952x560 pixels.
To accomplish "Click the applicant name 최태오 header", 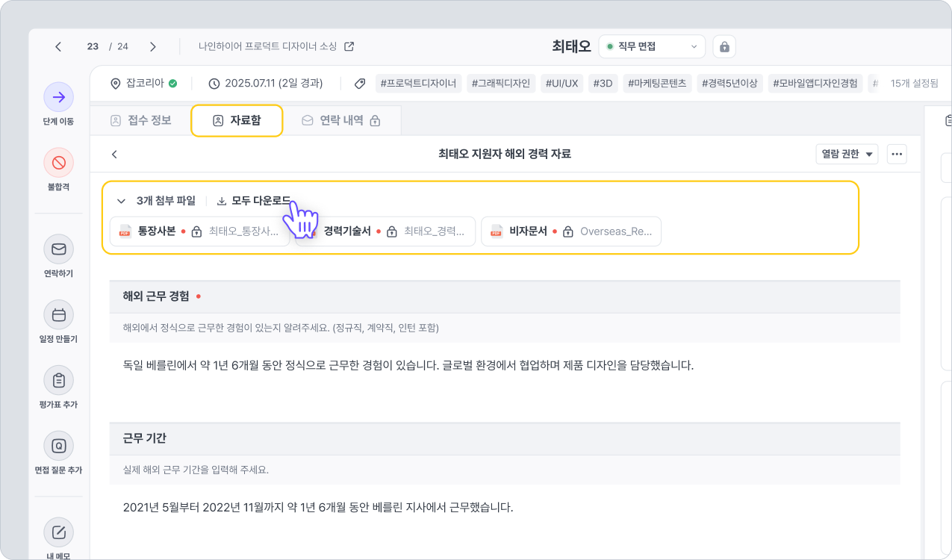I will pos(571,46).
